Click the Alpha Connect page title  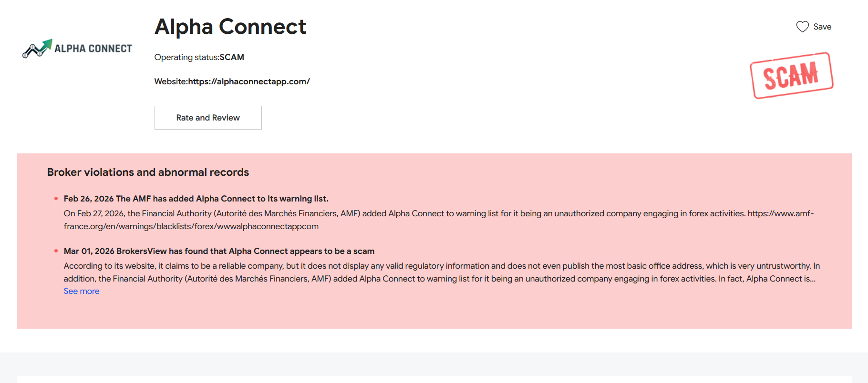pos(230,27)
